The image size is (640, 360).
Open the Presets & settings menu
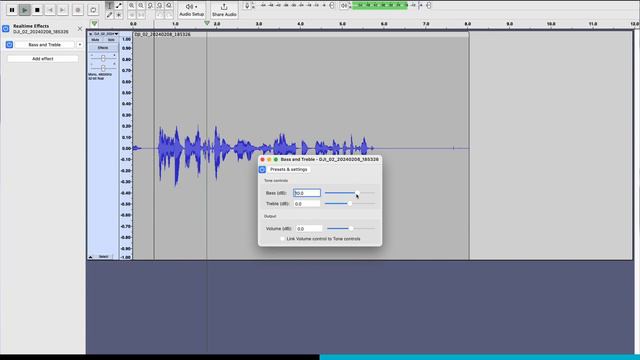(289, 169)
